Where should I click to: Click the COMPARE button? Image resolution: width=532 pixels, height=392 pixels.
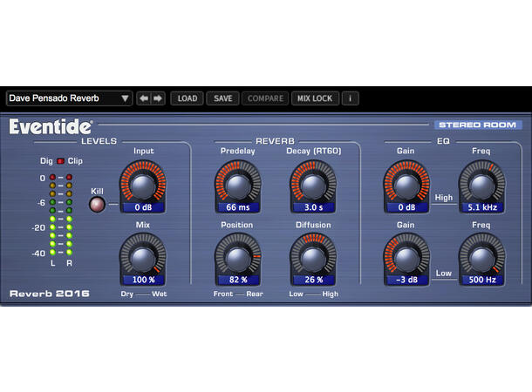(265, 98)
